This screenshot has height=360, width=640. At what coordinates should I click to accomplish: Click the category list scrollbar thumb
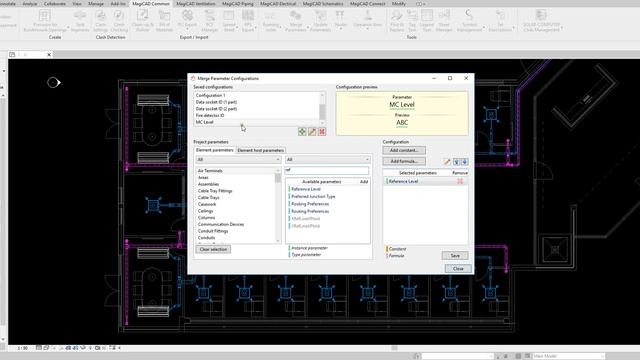278,178
